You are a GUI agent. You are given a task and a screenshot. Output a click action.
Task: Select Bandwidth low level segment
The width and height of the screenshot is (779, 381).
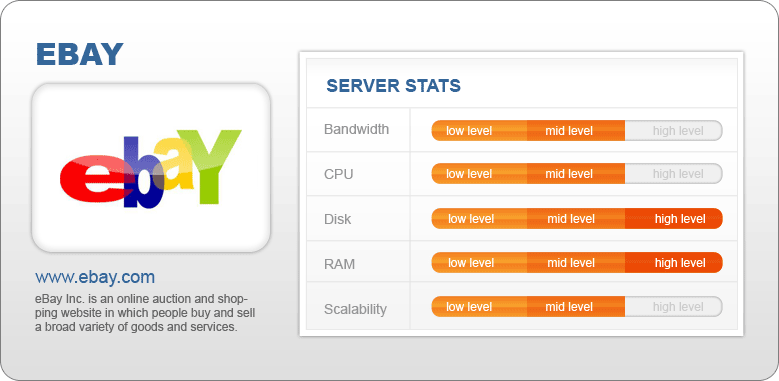(479, 131)
